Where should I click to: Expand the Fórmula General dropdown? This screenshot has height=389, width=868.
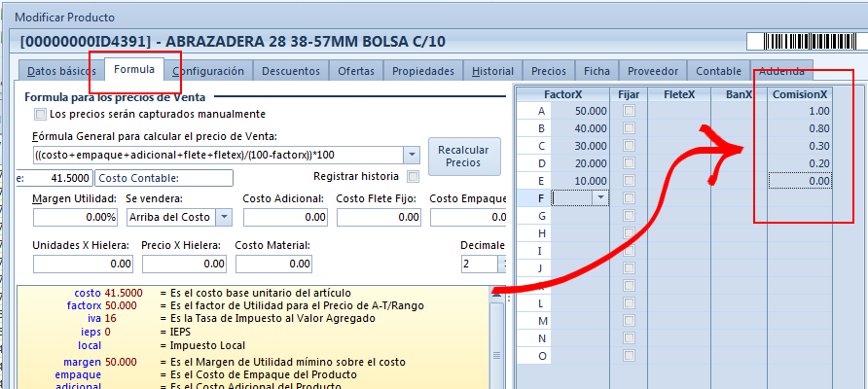412,156
